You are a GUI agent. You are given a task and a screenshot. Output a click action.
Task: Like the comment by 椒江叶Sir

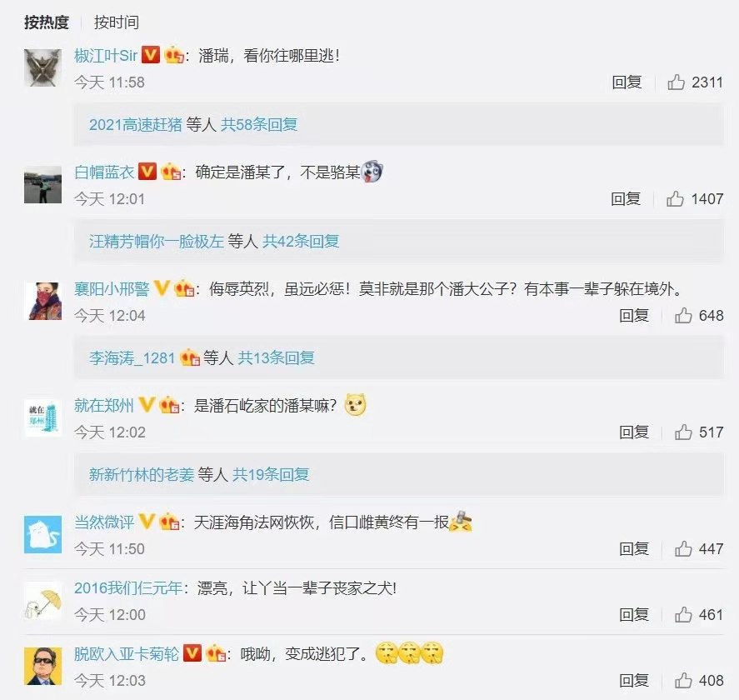tap(676, 82)
